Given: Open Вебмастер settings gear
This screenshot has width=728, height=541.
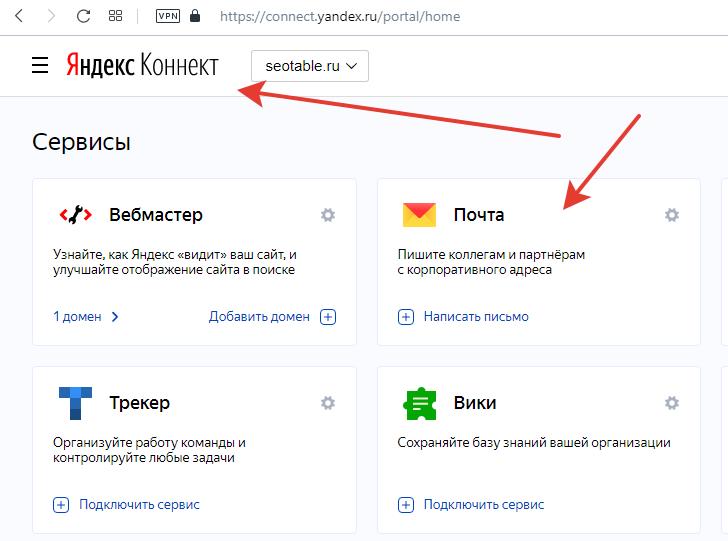Looking at the screenshot, I should coord(328,215).
